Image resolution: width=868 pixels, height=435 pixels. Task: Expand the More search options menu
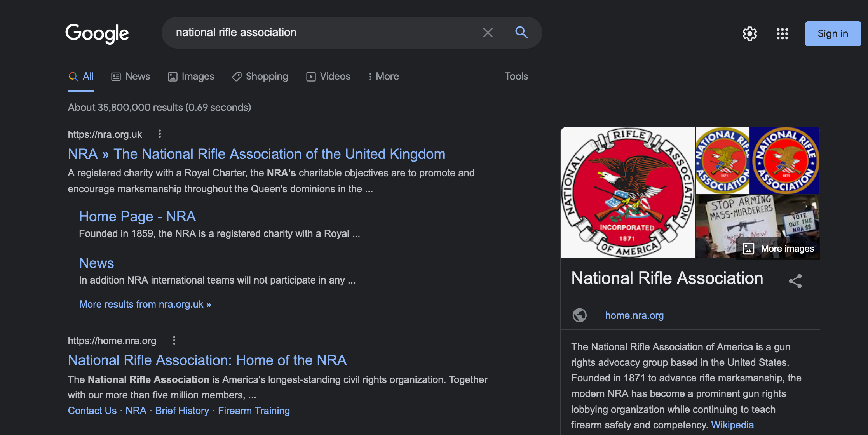pyautogui.click(x=383, y=77)
